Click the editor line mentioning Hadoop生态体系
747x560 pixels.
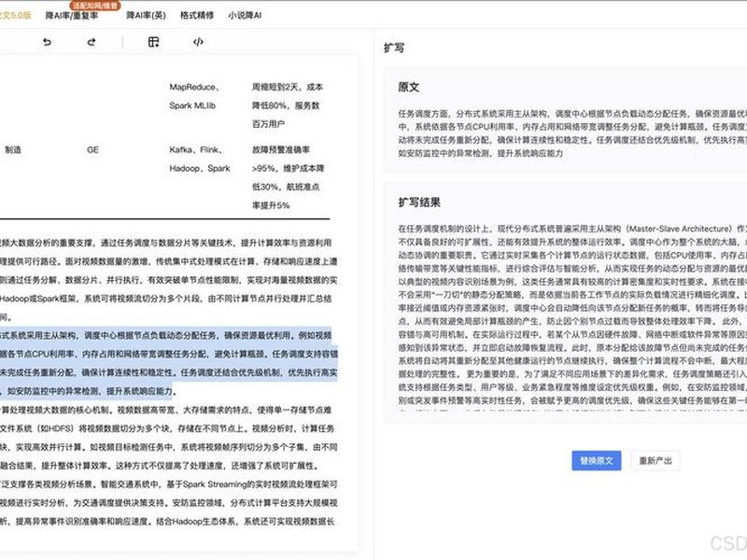click(167, 522)
